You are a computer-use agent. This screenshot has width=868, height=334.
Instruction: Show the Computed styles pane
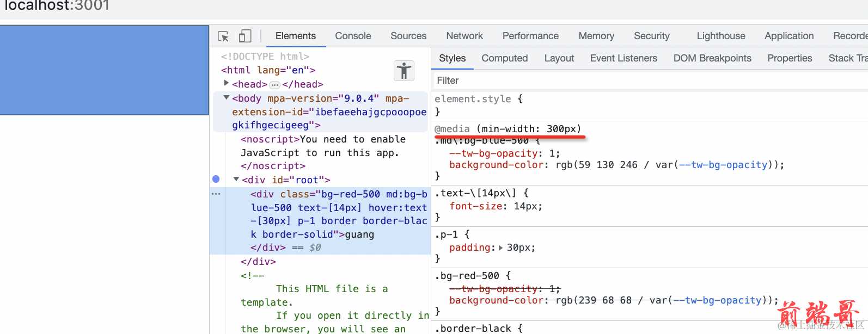click(504, 58)
